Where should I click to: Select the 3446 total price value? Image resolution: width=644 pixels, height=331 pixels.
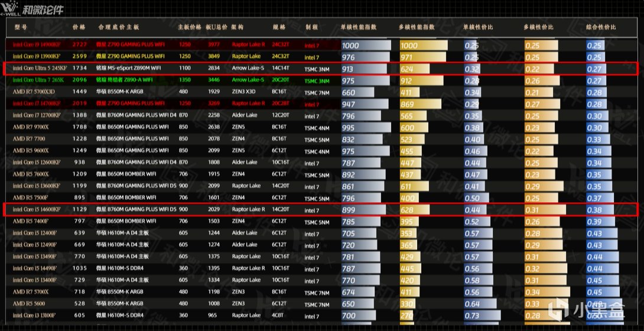tap(213, 80)
